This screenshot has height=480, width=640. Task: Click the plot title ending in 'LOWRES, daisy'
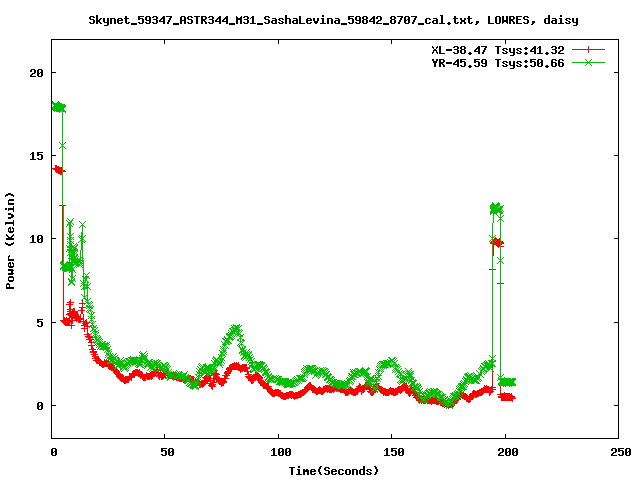point(333,20)
